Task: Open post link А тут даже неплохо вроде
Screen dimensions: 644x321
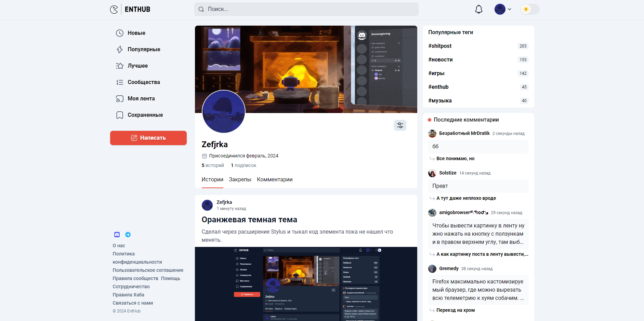Action: (466, 198)
